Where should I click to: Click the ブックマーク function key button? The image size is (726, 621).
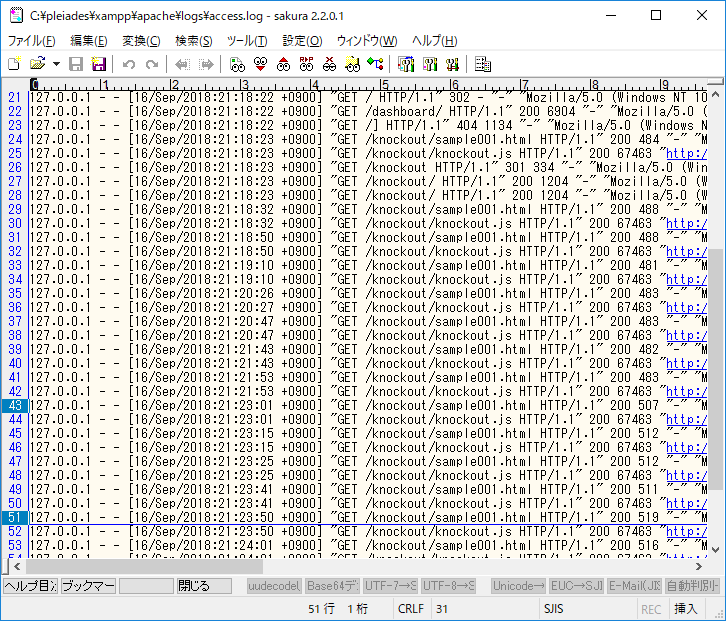tap(88, 586)
